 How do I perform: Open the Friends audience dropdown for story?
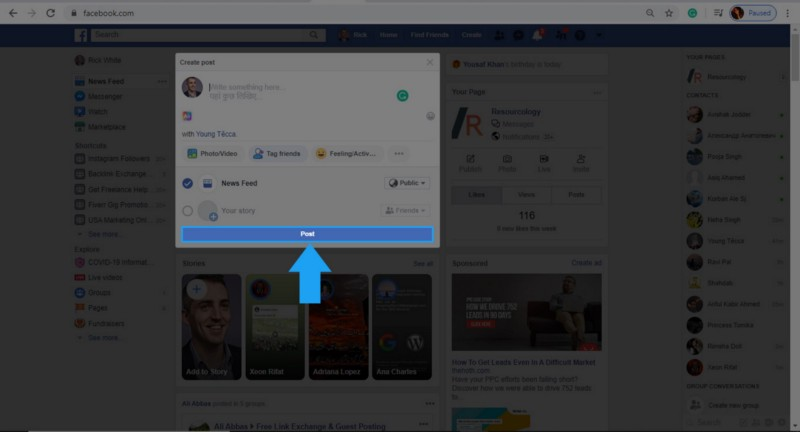(405, 211)
